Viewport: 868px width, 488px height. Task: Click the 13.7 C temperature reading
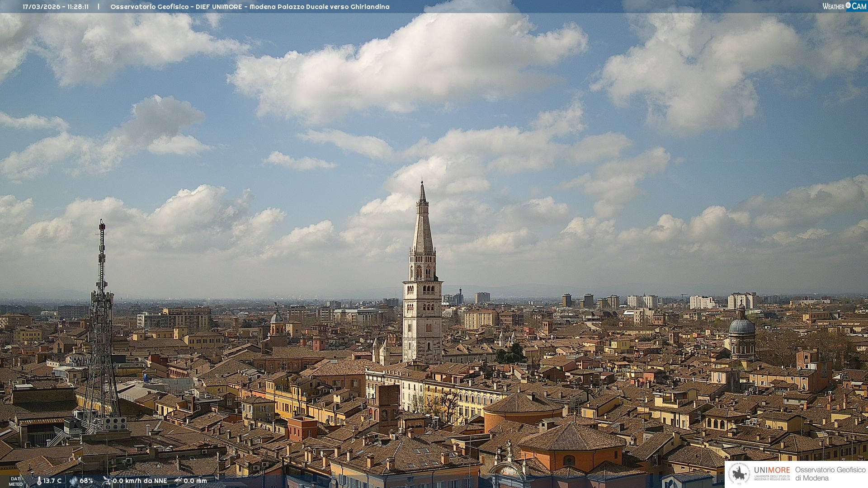pos(52,481)
